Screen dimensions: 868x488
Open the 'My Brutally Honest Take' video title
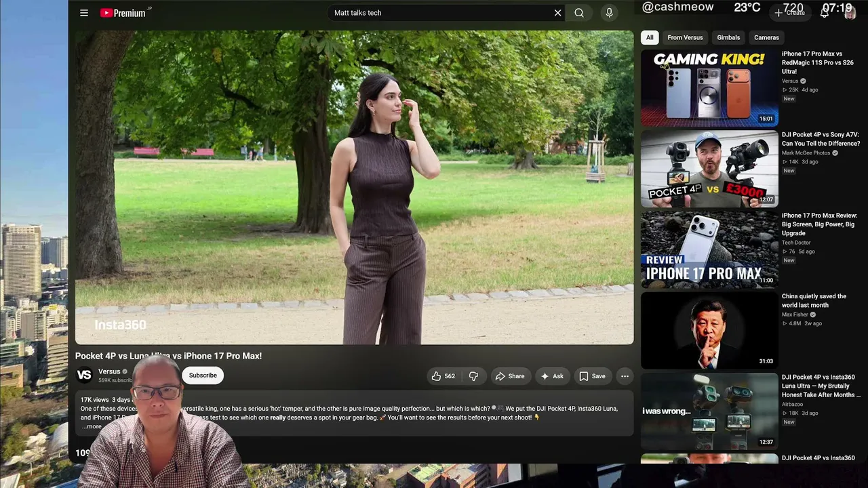point(821,386)
